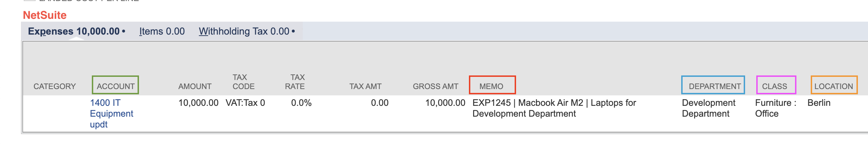Select the memo text starting with EXP1245

(x=554, y=108)
